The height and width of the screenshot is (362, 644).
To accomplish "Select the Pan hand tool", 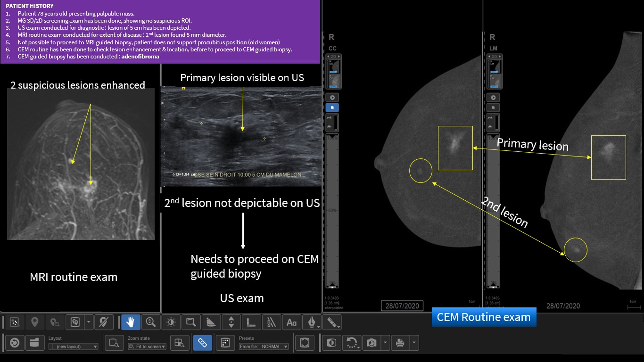I will coord(131,322).
